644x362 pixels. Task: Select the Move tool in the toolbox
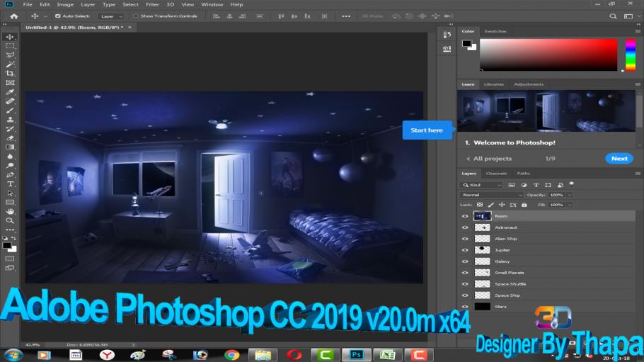[x=10, y=37]
